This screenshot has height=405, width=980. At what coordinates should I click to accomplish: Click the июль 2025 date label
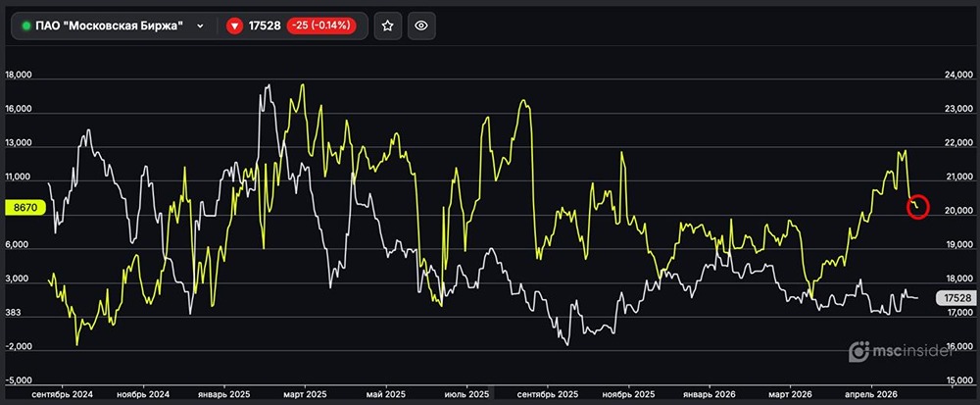(466, 395)
